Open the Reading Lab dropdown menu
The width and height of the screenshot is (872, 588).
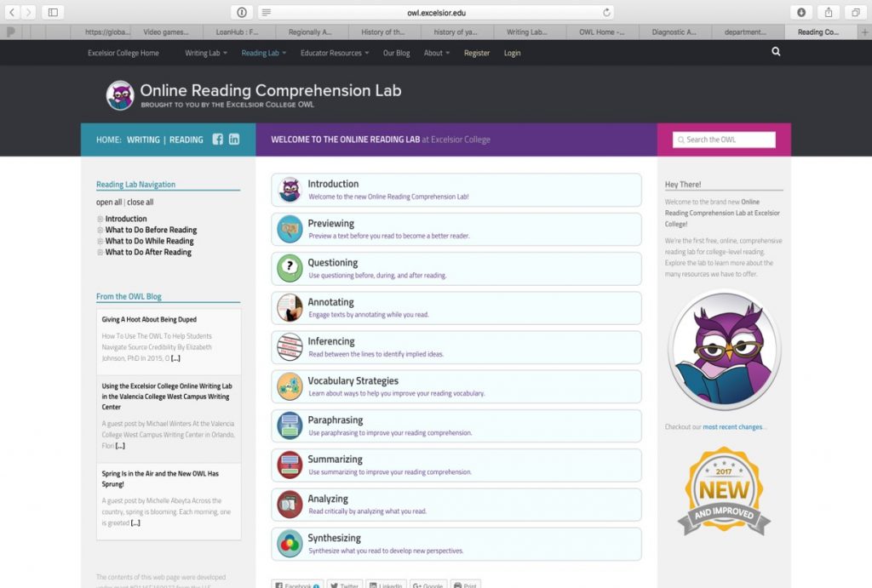pyautogui.click(x=264, y=53)
